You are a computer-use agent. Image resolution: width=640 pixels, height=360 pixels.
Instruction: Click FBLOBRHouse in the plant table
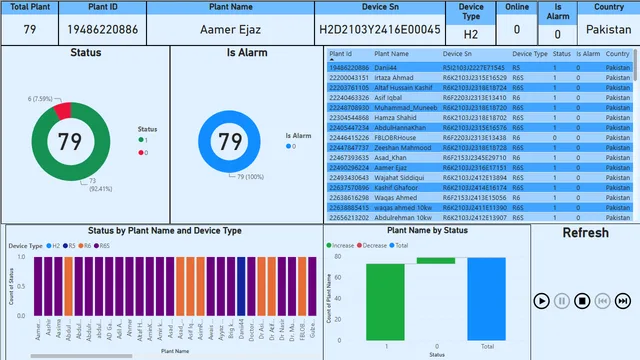(395, 138)
